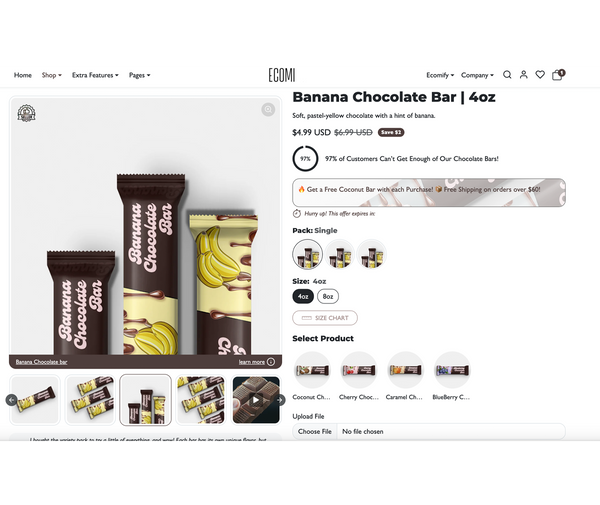The width and height of the screenshot is (600, 505).
Task: Show the next thumbnail with right arrow
Action: (280, 400)
